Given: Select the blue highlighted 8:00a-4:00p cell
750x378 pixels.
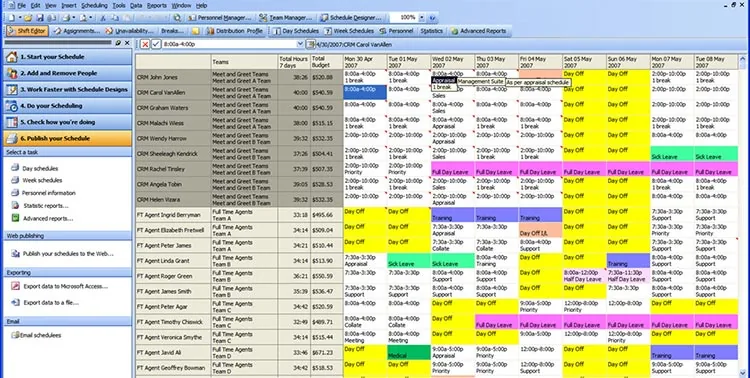Looking at the screenshot, I should pos(364,92).
